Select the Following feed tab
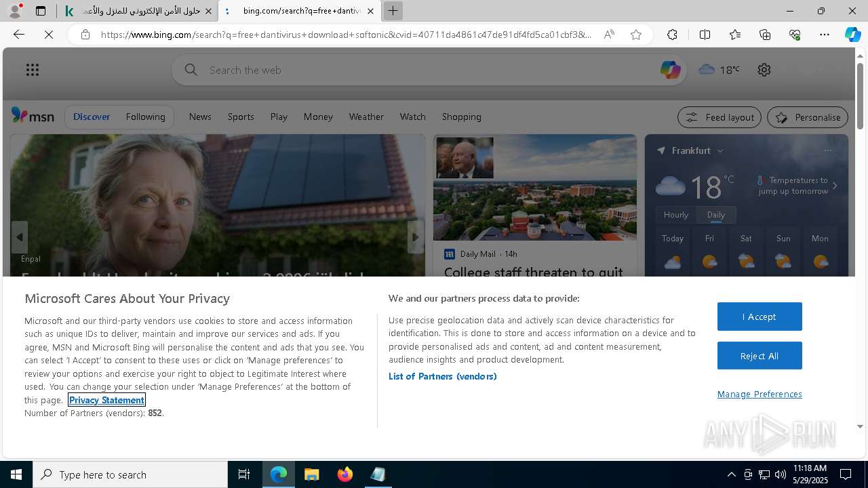This screenshot has width=868, height=488. point(145,117)
